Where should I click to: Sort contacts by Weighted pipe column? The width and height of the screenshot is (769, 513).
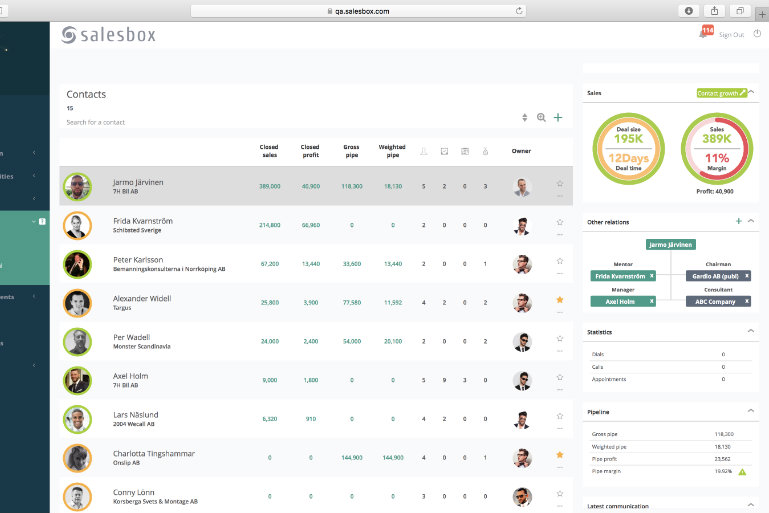tap(392, 151)
